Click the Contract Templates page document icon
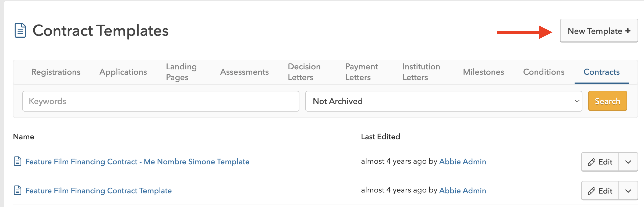 [x=20, y=30]
